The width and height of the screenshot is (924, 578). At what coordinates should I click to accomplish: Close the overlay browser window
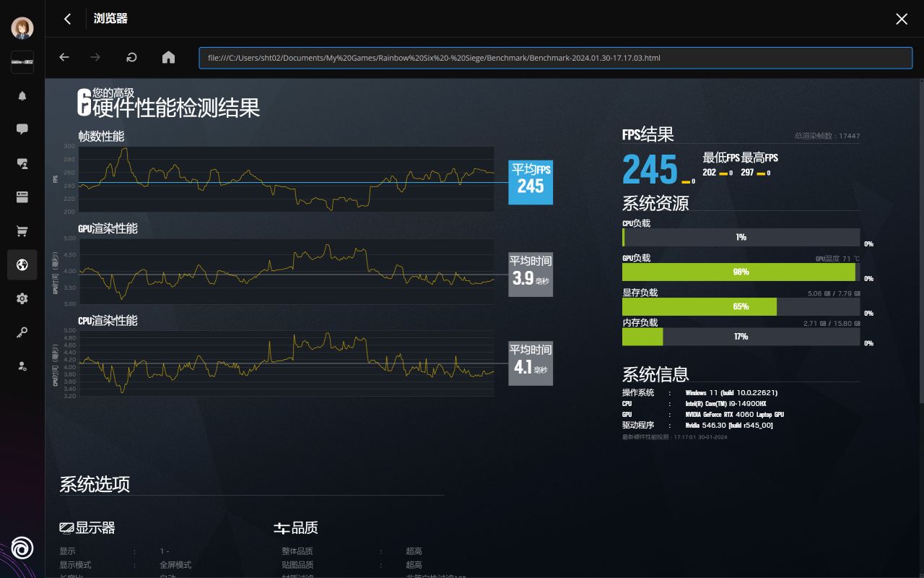(902, 19)
